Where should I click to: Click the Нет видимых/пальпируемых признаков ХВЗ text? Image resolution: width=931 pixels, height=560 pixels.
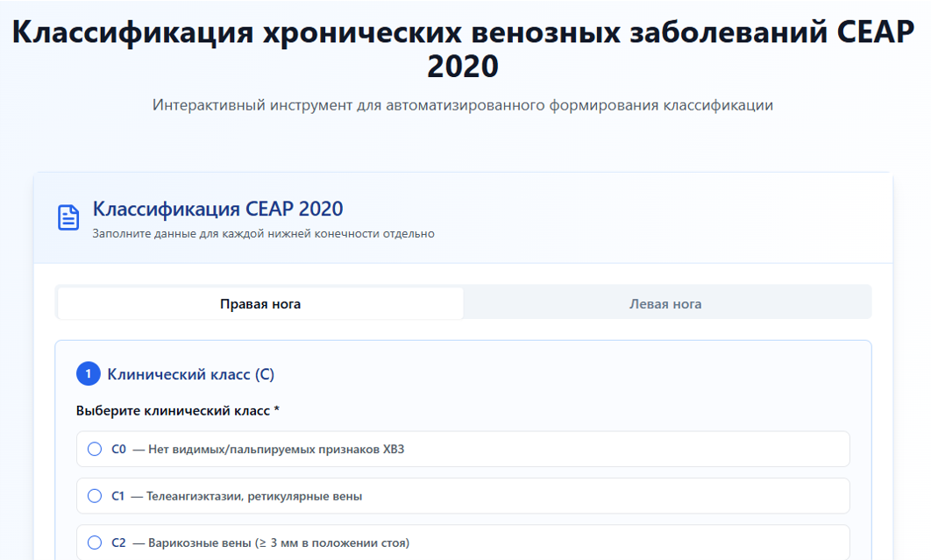click(276, 449)
